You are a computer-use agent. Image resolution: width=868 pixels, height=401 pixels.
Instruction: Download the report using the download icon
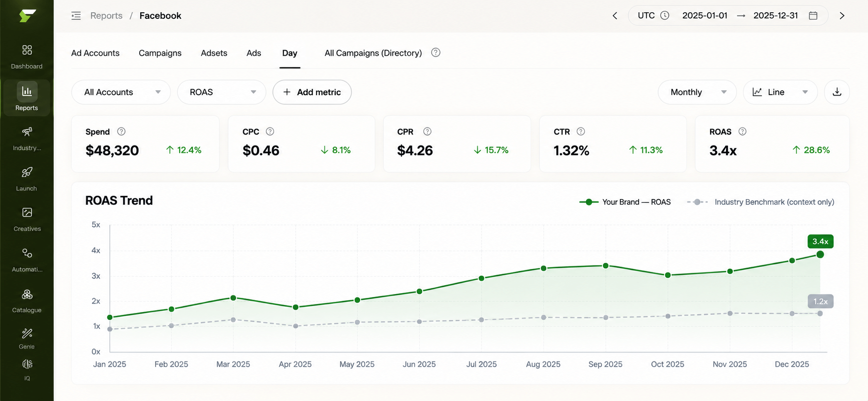tap(837, 92)
